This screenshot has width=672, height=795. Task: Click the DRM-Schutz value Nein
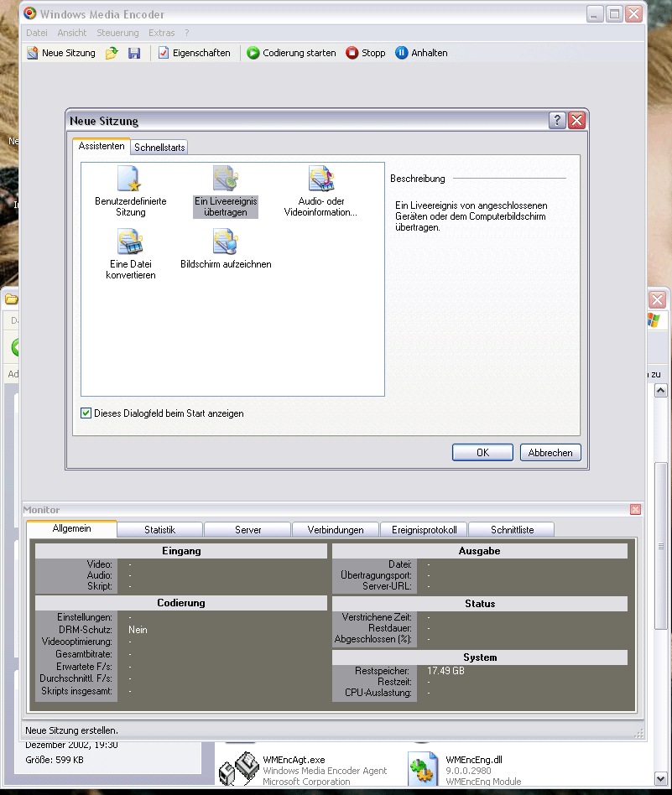tap(138, 630)
